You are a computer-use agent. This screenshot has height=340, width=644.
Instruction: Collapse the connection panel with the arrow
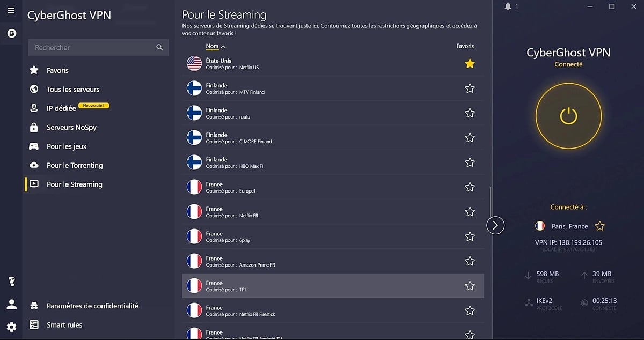tap(495, 225)
